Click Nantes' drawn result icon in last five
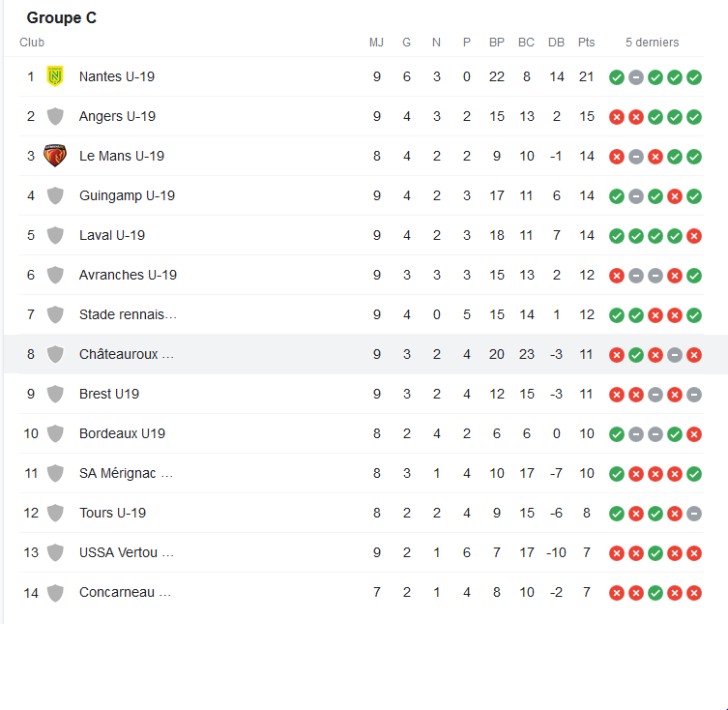Image resolution: width=728 pixels, height=710 pixels. click(x=635, y=77)
